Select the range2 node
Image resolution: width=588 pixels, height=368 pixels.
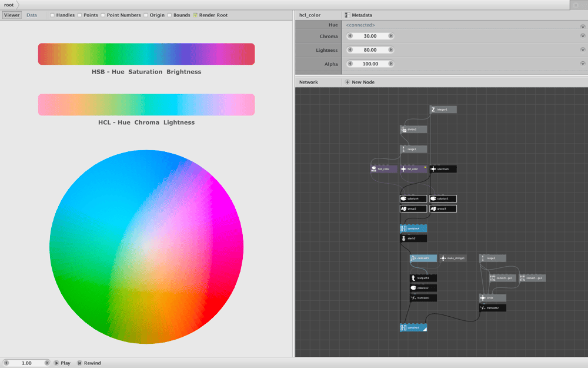[492, 258]
